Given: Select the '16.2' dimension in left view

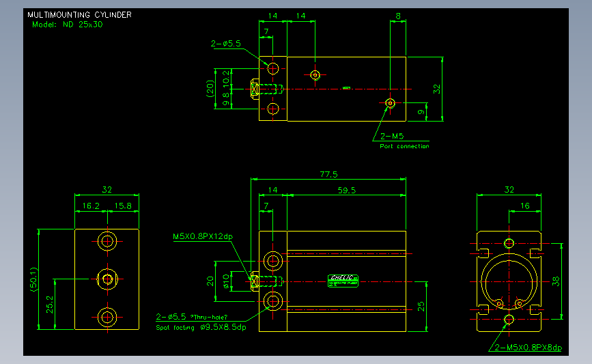Looking at the screenshot, I should (x=91, y=206).
